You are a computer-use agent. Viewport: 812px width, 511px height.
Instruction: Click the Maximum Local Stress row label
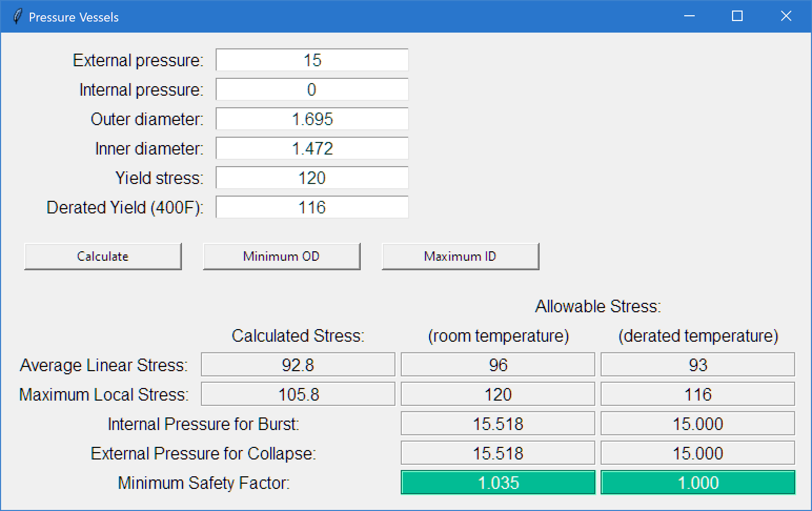(104, 395)
